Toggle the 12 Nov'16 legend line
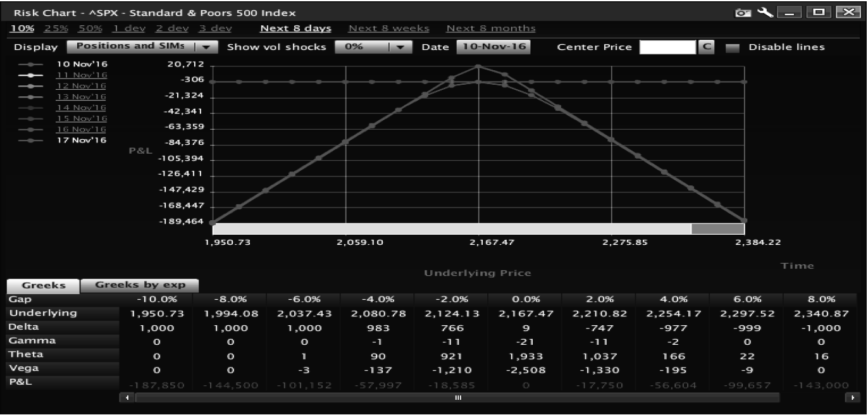Screen dimensions: 868x415 [82, 86]
